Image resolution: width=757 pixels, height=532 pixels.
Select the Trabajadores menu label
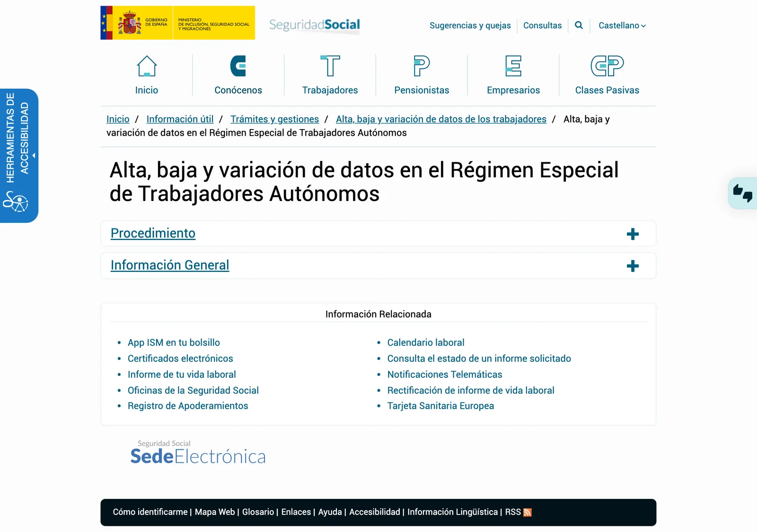(330, 90)
